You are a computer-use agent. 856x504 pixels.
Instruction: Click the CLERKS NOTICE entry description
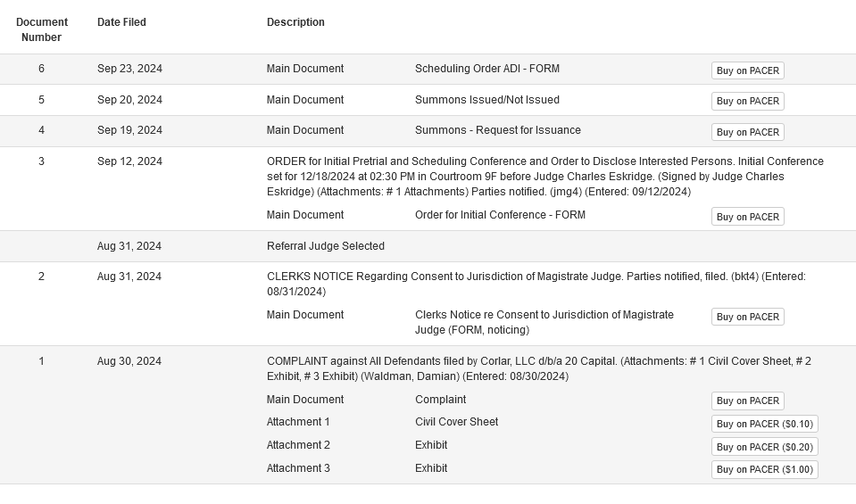536,284
